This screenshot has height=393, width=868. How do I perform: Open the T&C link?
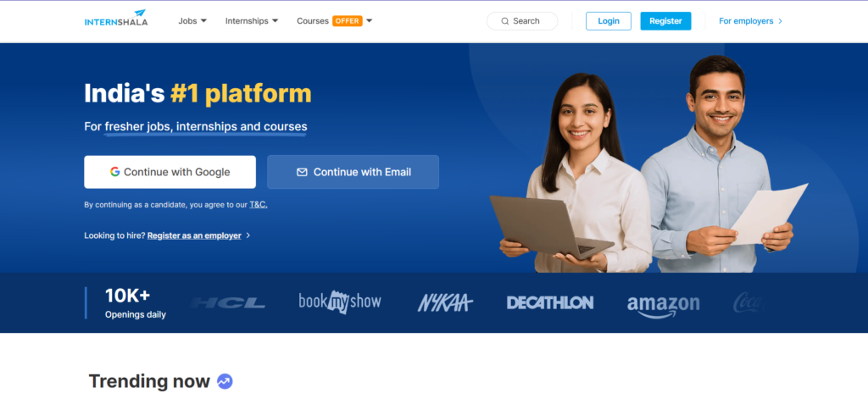258,205
